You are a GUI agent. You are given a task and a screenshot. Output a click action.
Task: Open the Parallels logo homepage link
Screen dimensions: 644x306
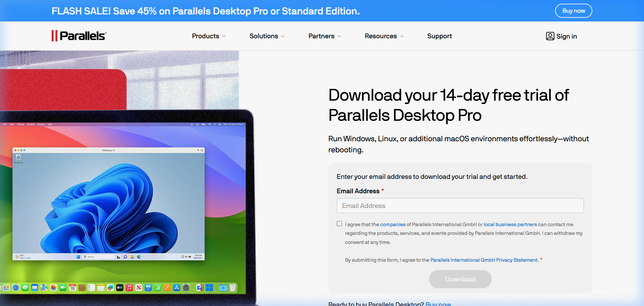[x=79, y=36]
